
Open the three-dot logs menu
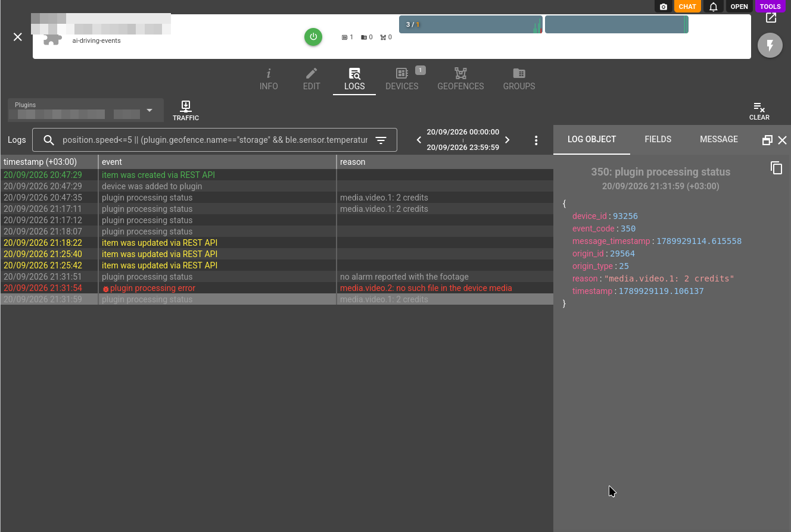point(536,140)
